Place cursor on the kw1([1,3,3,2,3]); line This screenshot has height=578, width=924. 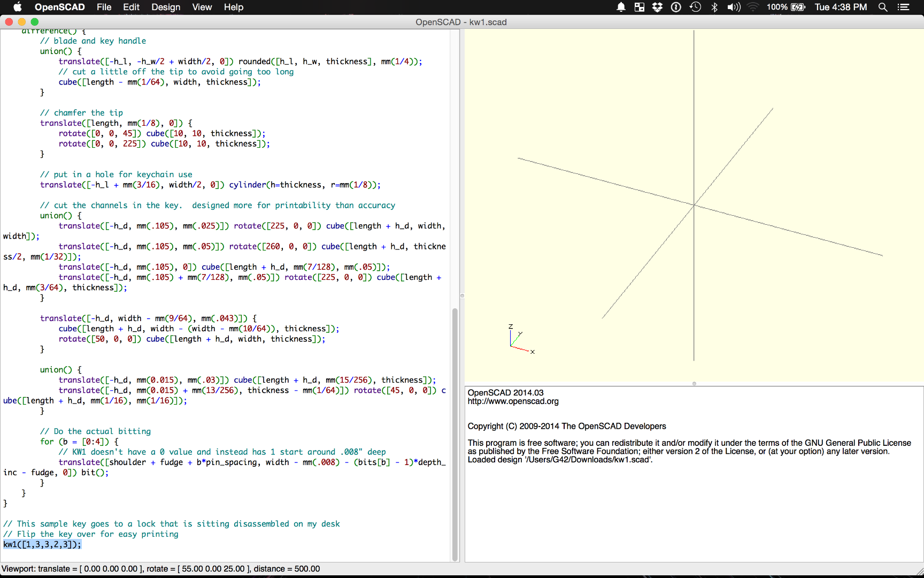coord(43,544)
